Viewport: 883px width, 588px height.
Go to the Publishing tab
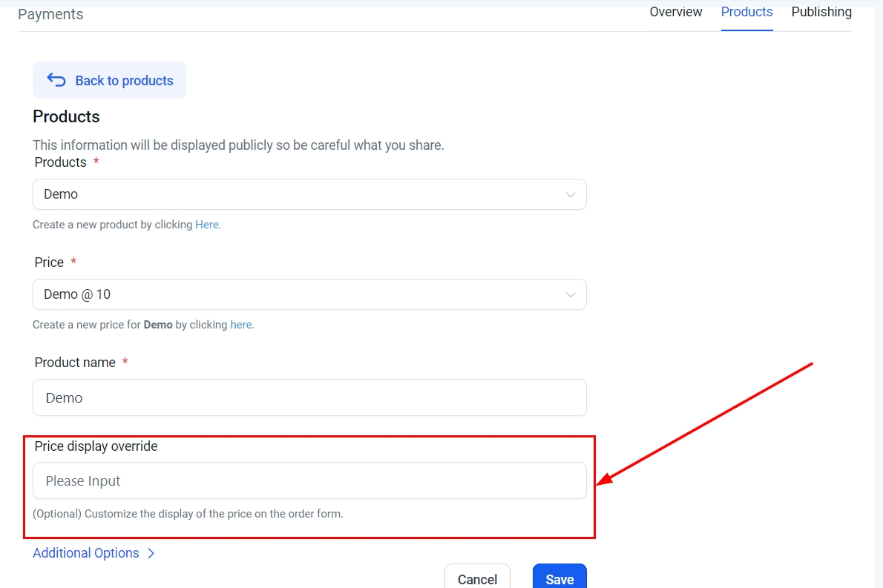[x=821, y=12]
